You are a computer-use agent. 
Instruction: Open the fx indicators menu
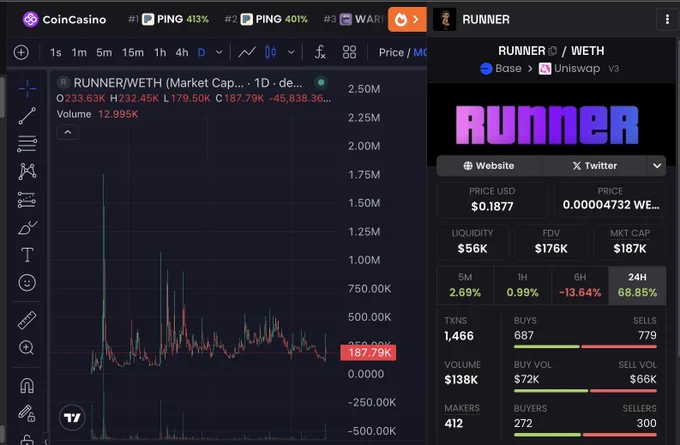(320, 52)
